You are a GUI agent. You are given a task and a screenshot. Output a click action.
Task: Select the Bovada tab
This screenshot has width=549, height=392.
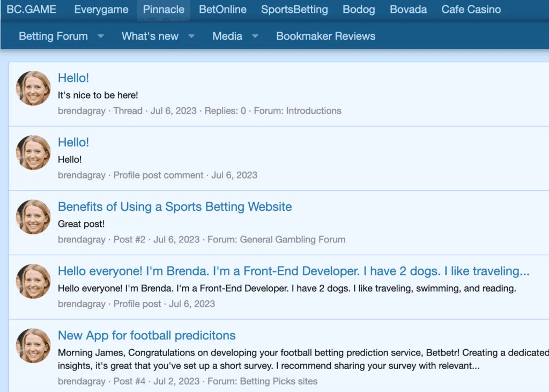(x=408, y=9)
